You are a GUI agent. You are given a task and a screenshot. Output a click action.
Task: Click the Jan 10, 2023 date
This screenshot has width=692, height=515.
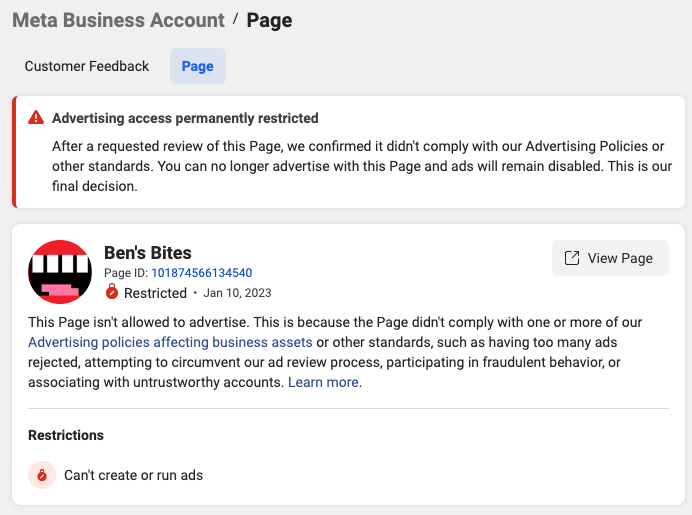tap(237, 293)
